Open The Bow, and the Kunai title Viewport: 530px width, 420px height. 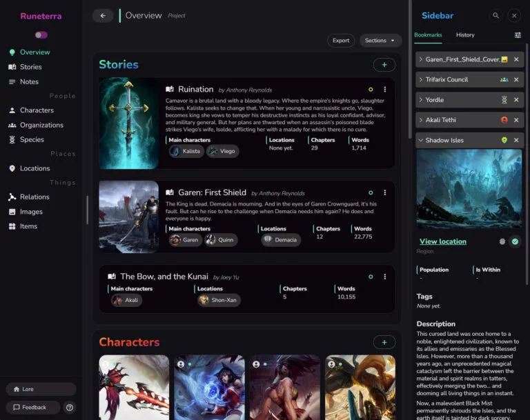pos(164,277)
